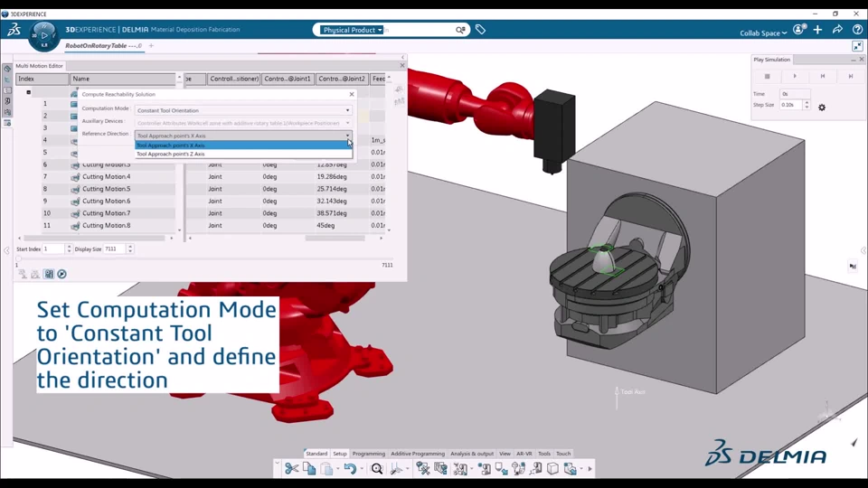Click the Share arrow icon in top bar
This screenshot has height=488, width=868.
[837, 30]
